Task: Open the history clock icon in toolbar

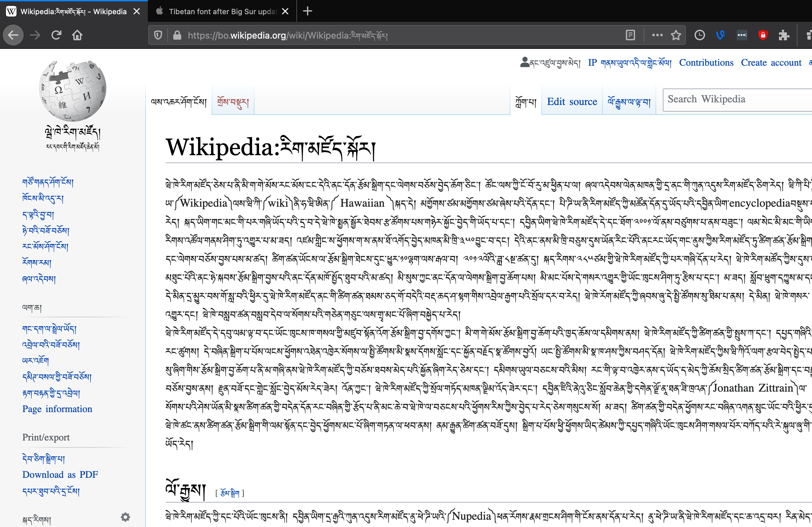Action: (699, 35)
